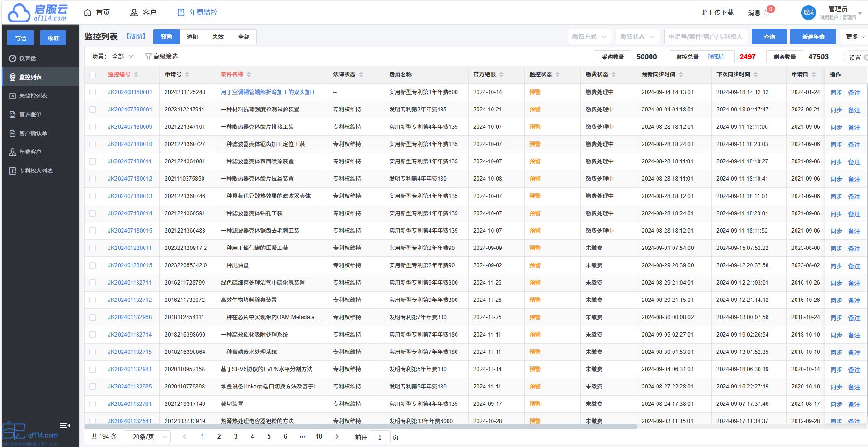Screen dimensions: 868x447
Task: Open the 缴费状态 filter dropdown
Action: click(x=638, y=37)
